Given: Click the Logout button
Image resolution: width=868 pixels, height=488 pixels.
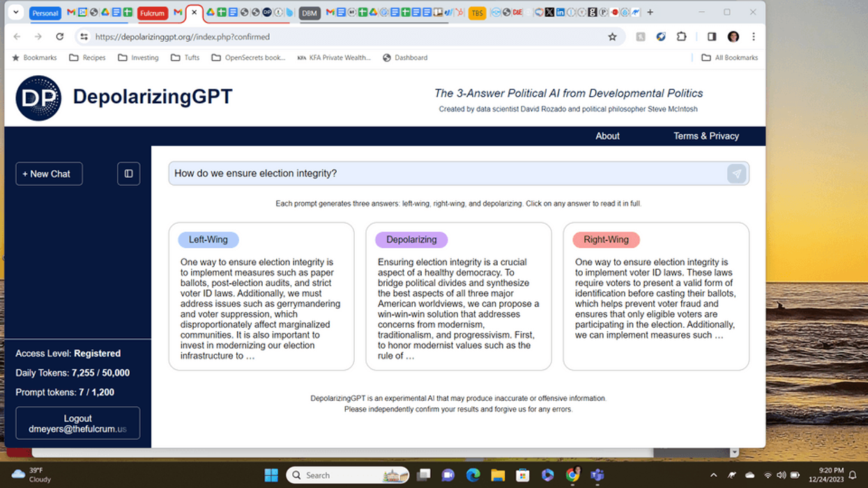Looking at the screenshot, I should tap(77, 423).
